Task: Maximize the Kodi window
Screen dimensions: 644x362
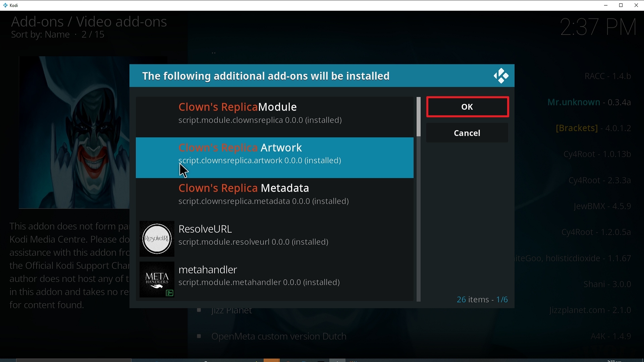Action: (621, 5)
